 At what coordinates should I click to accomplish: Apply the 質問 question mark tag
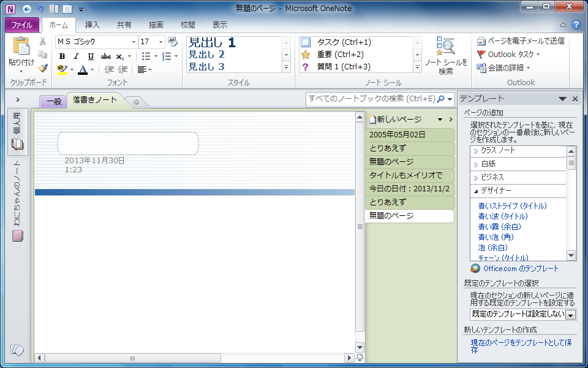pos(306,67)
